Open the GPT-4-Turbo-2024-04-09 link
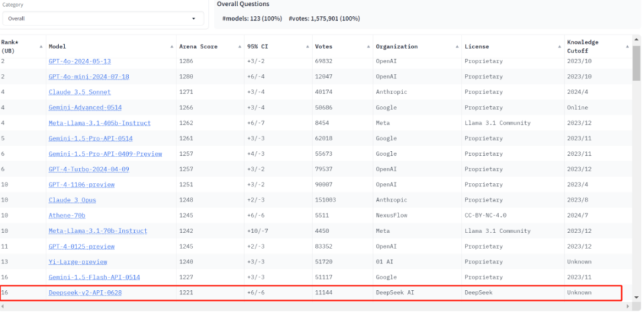 click(89, 169)
